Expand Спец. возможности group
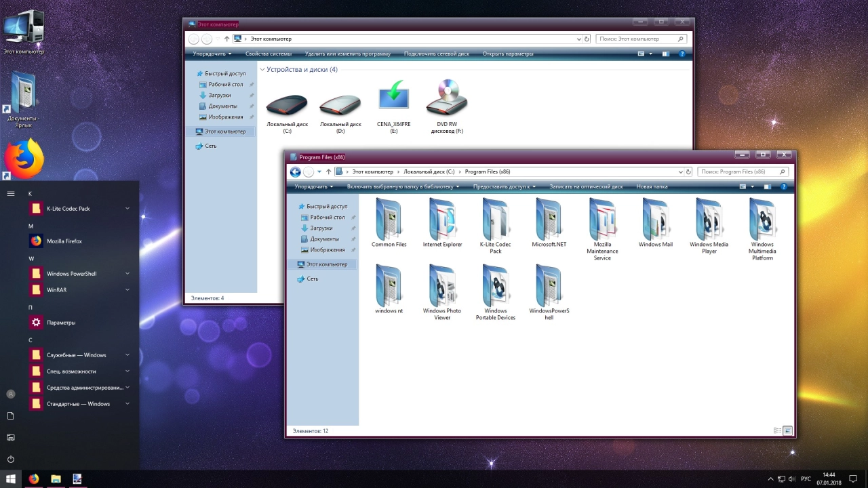Screen dimensions: 868x488 tap(127, 371)
